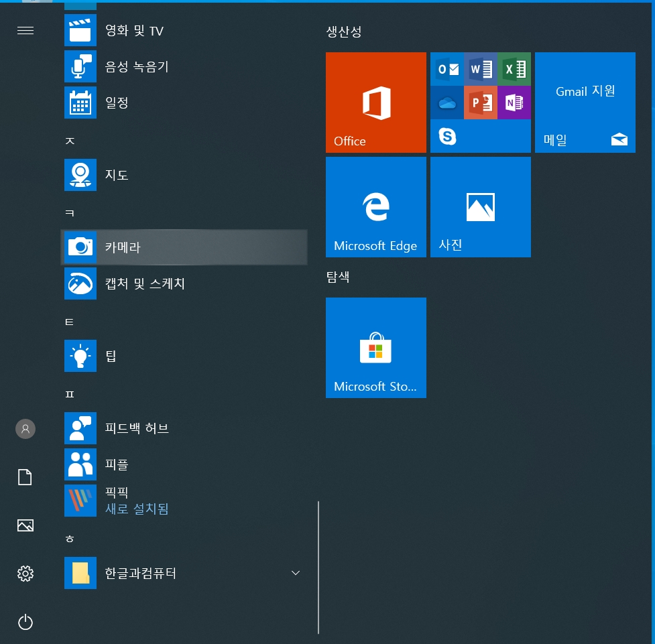Open the 한글과컴퓨터 folder icon
Screen dimensions: 655x644
(x=80, y=573)
